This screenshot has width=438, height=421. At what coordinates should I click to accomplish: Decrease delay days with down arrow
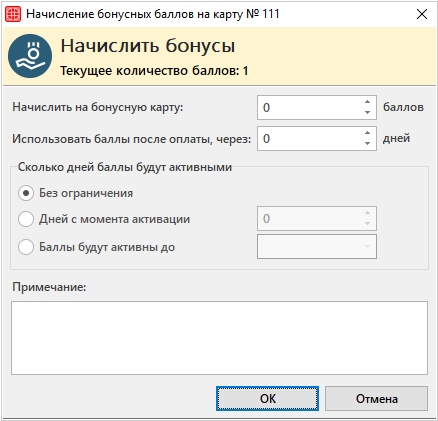pyautogui.click(x=367, y=144)
